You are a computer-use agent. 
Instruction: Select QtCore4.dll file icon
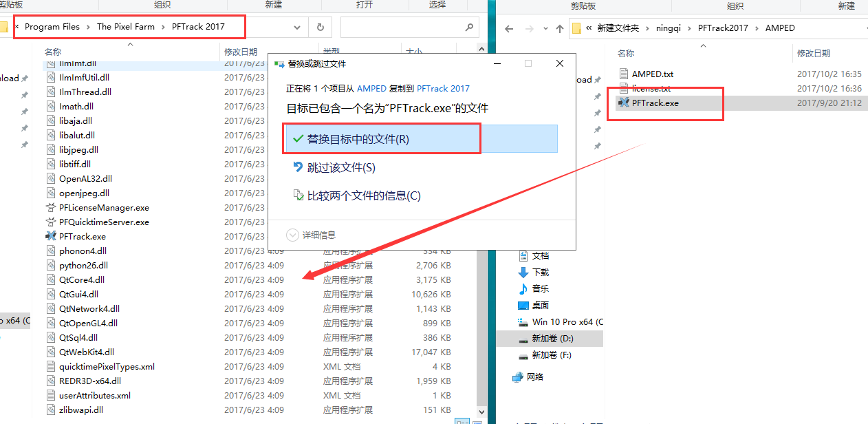[x=51, y=280]
